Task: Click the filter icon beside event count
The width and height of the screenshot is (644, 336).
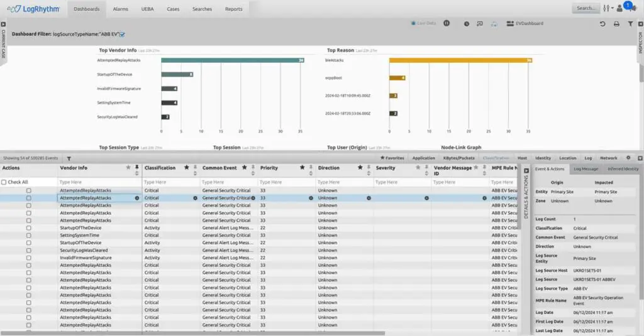Action: [x=69, y=159]
